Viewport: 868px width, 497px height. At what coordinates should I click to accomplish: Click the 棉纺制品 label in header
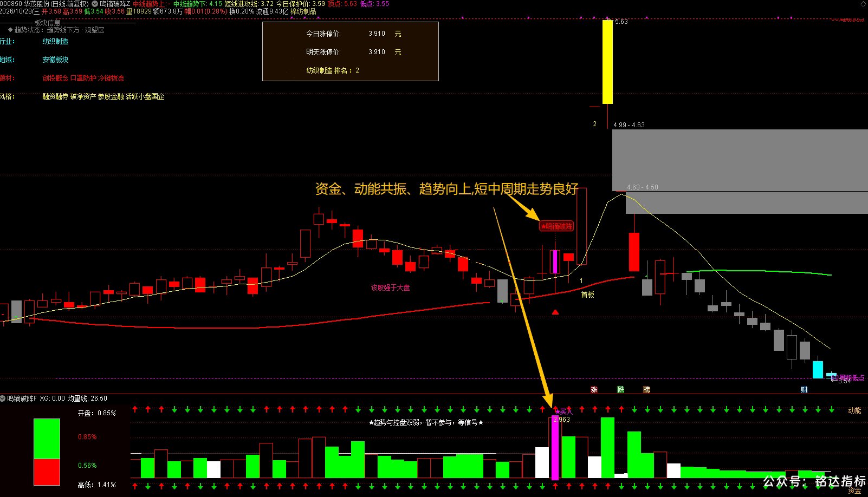click(x=303, y=11)
